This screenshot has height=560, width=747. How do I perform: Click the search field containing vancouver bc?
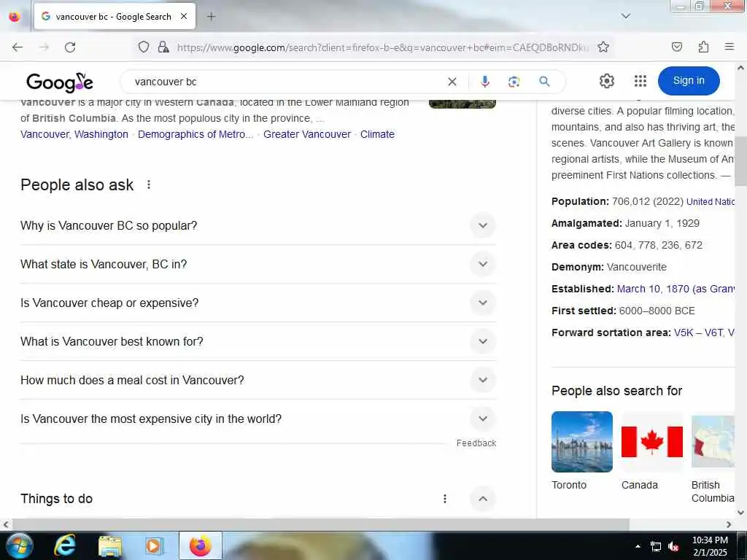(x=286, y=82)
